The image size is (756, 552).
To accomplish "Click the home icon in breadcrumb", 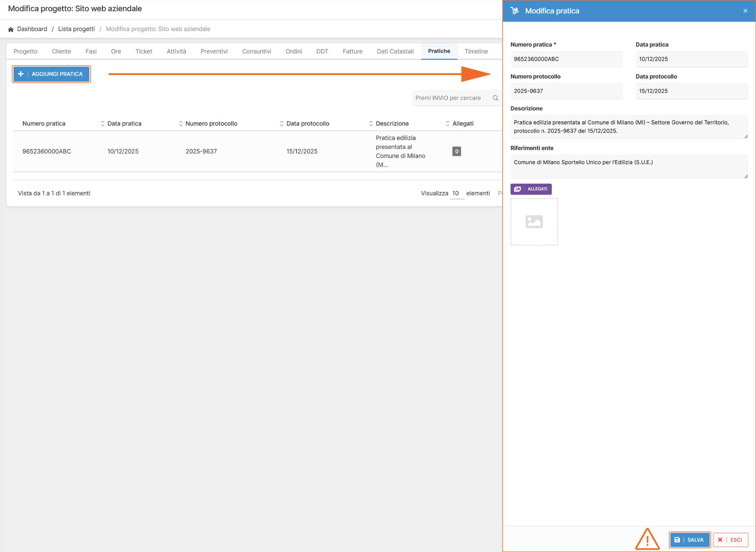I will click(x=11, y=29).
